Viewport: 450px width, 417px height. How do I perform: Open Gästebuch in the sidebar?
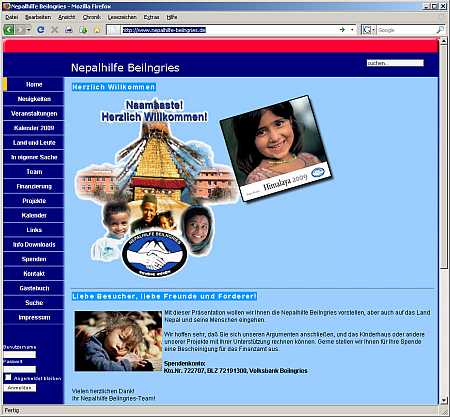pos(34,288)
